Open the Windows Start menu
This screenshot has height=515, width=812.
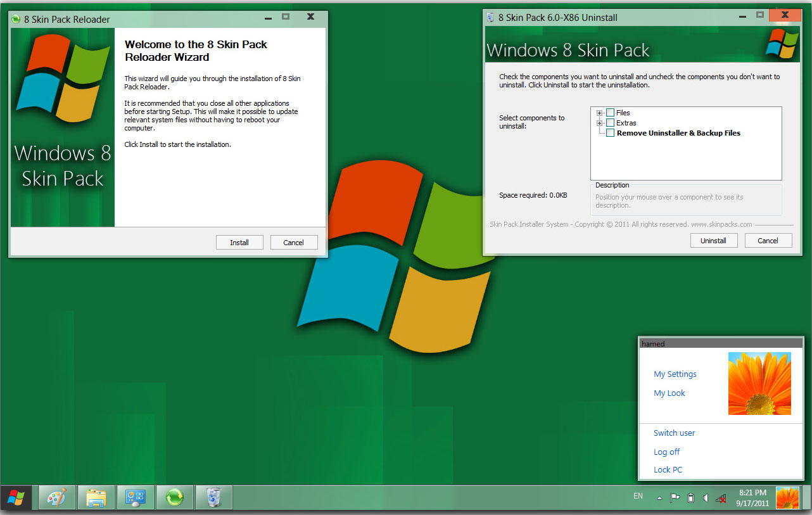click(16, 498)
